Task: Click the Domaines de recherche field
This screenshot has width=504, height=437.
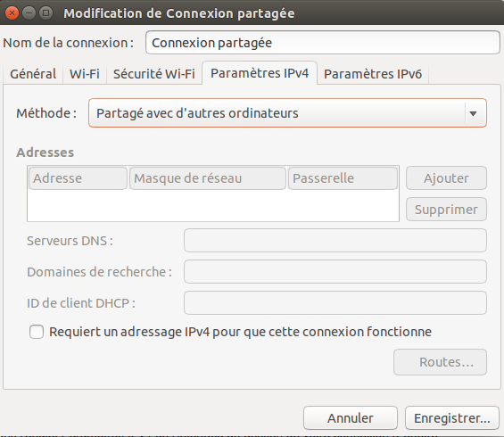Action: (x=335, y=271)
